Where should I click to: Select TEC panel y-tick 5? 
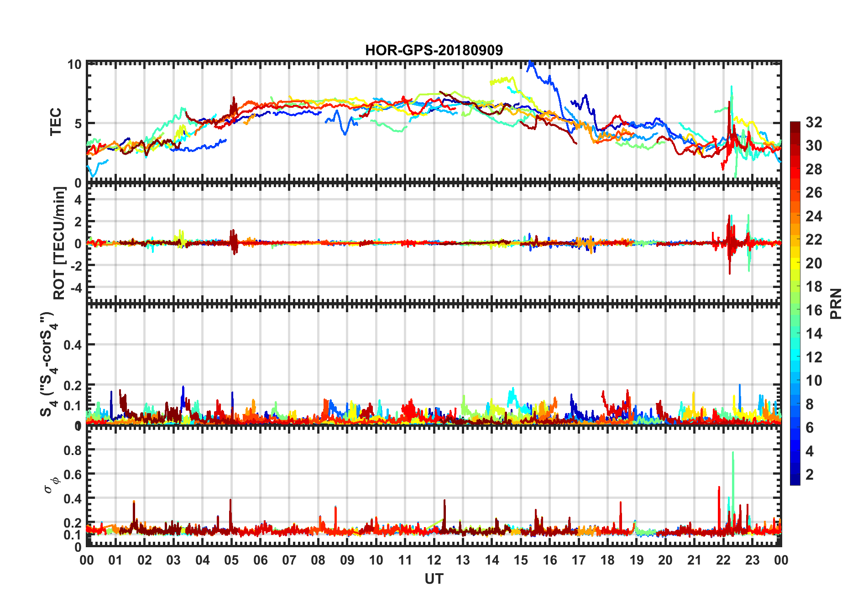click(78, 124)
